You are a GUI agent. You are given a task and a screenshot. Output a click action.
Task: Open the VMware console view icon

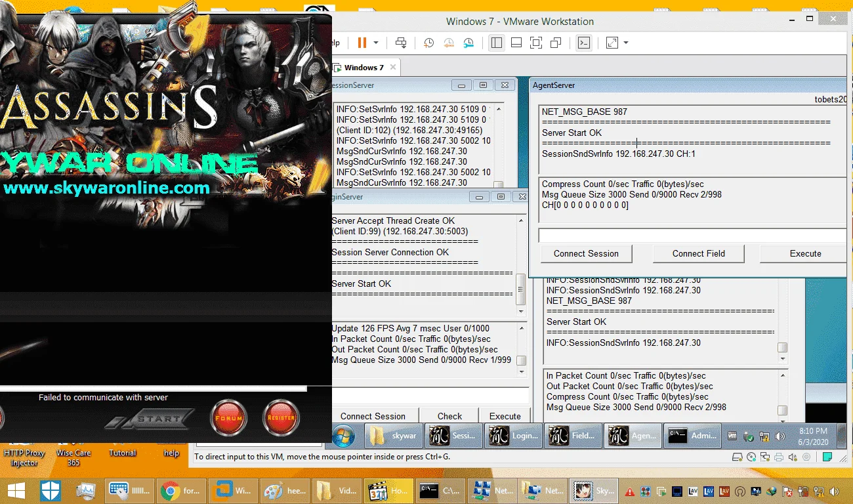[x=583, y=43]
